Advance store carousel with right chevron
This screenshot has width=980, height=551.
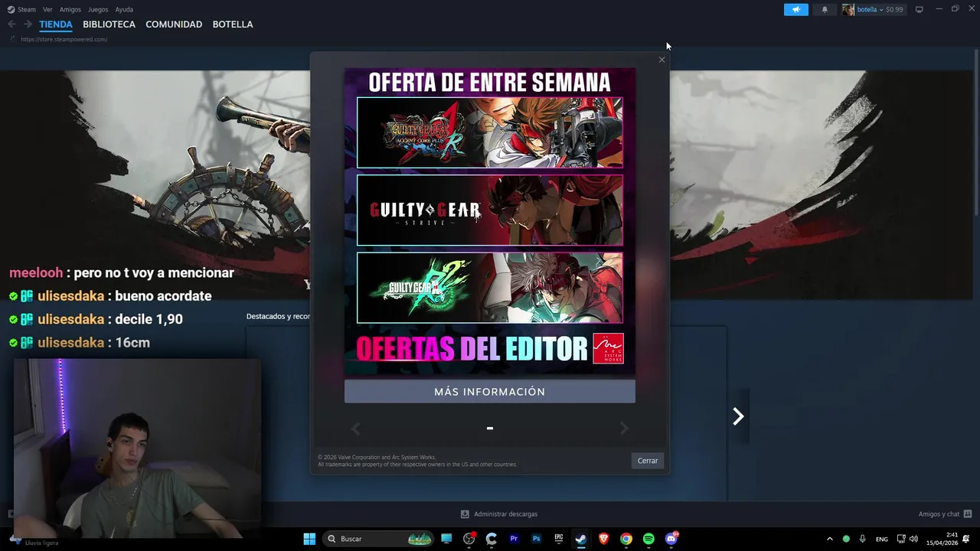click(x=738, y=416)
